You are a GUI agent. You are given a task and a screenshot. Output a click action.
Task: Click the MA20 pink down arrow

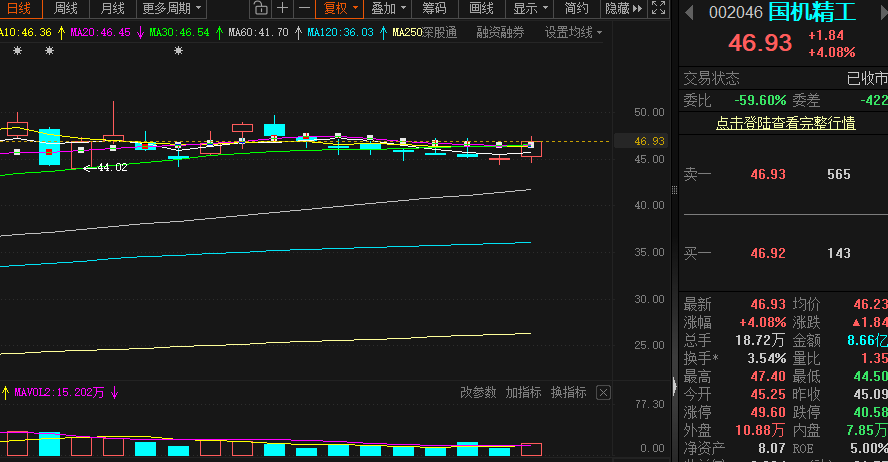click(140, 33)
